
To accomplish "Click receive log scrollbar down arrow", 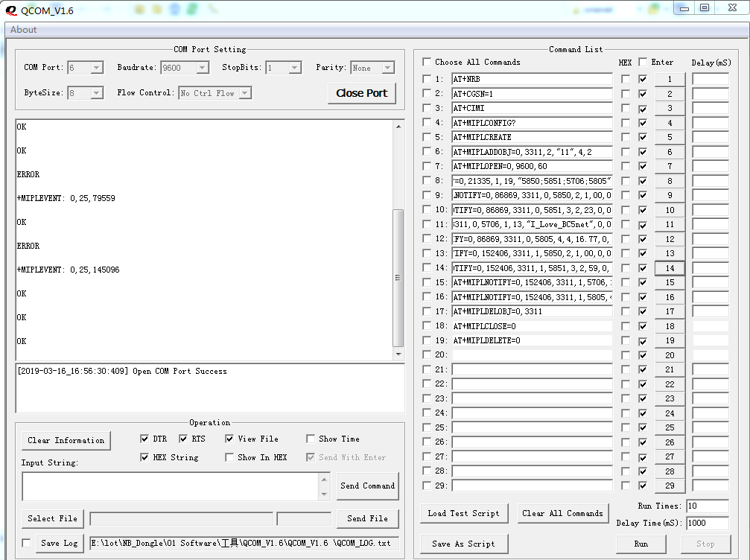I will coord(398,354).
